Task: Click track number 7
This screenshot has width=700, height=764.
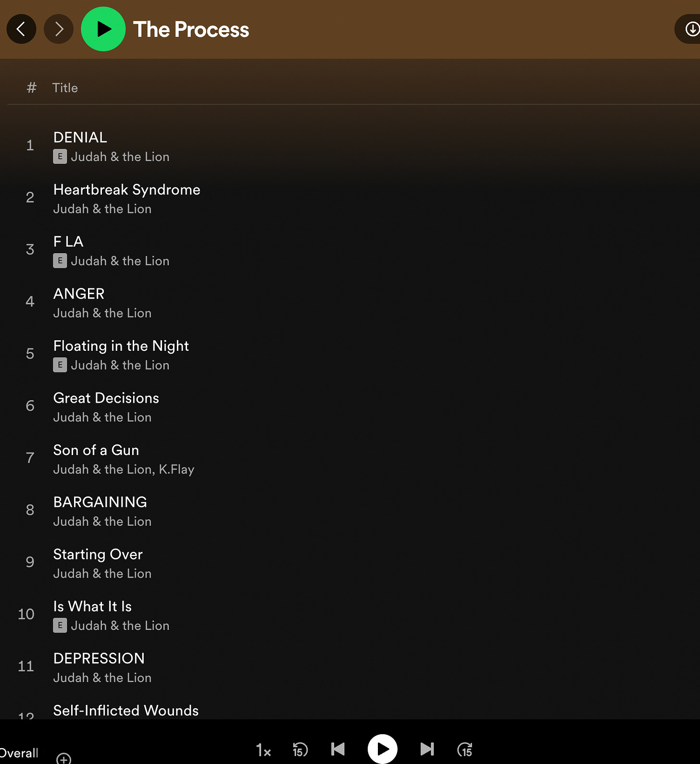Action: click(30, 458)
